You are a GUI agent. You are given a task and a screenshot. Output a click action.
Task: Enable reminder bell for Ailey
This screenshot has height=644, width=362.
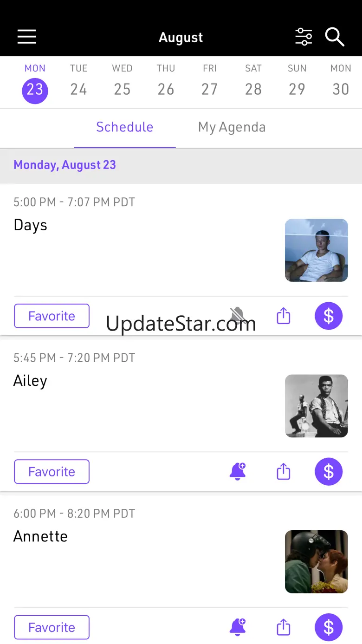pyautogui.click(x=238, y=472)
